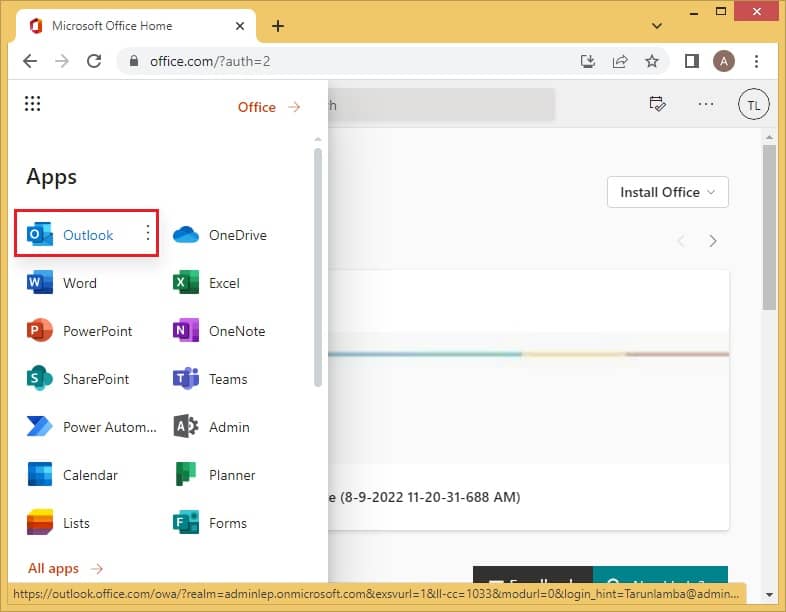Open the tab search chevron
Image resolution: width=786 pixels, height=612 pixels.
(x=657, y=26)
